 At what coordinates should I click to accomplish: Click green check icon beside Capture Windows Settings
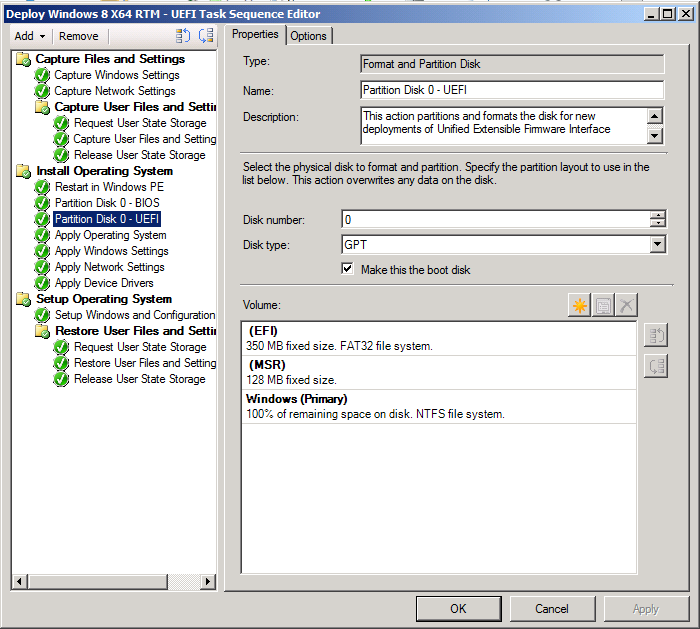point(42,75)
